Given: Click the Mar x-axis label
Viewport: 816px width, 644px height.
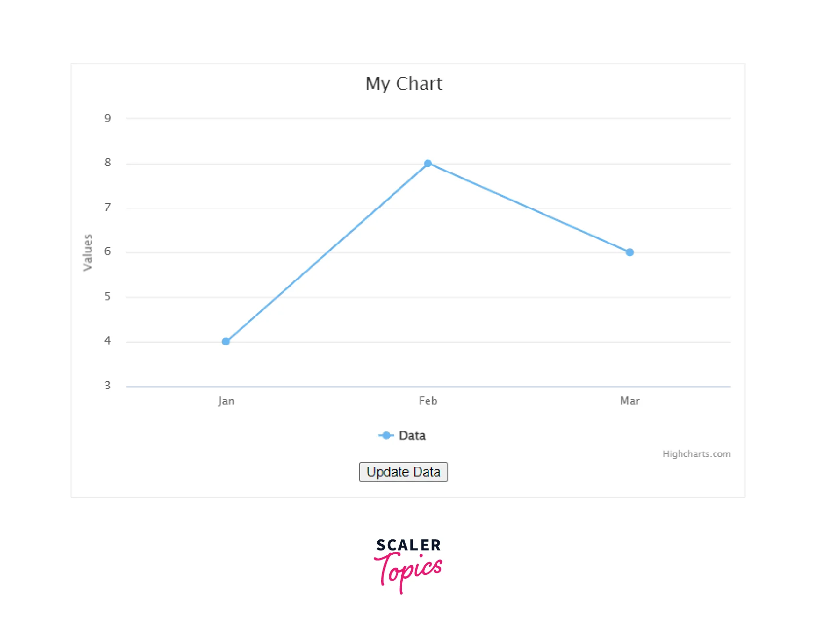Looking at the screenshot, I should (630, 401).
